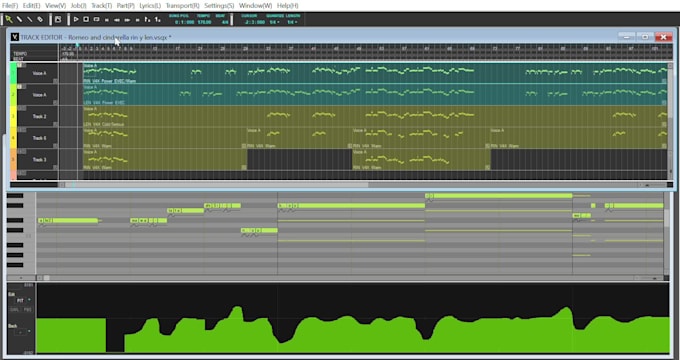Jump to song start transport button

pyautogui.click(x=107, y=20)
